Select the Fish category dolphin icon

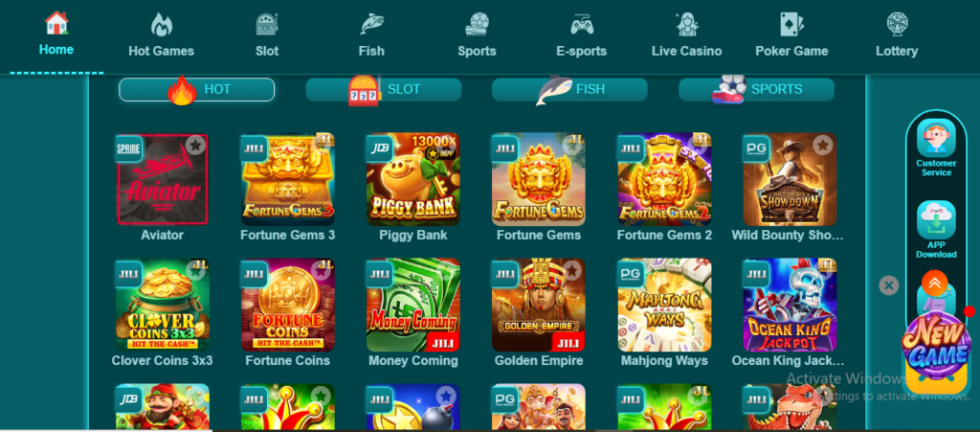tap(372, 25)
